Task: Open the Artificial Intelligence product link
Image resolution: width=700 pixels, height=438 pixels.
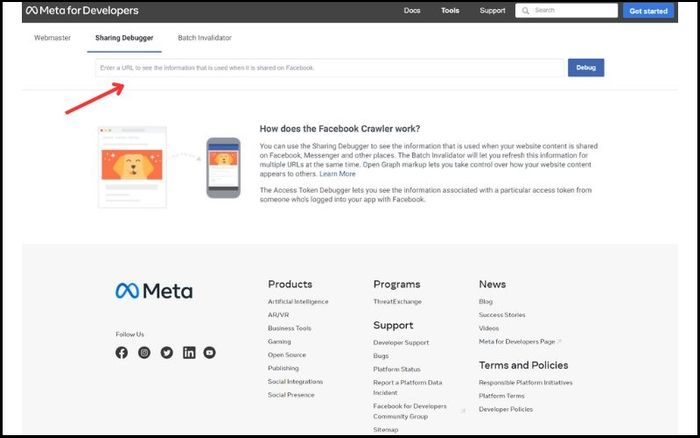Action: (x=298, y=302)
